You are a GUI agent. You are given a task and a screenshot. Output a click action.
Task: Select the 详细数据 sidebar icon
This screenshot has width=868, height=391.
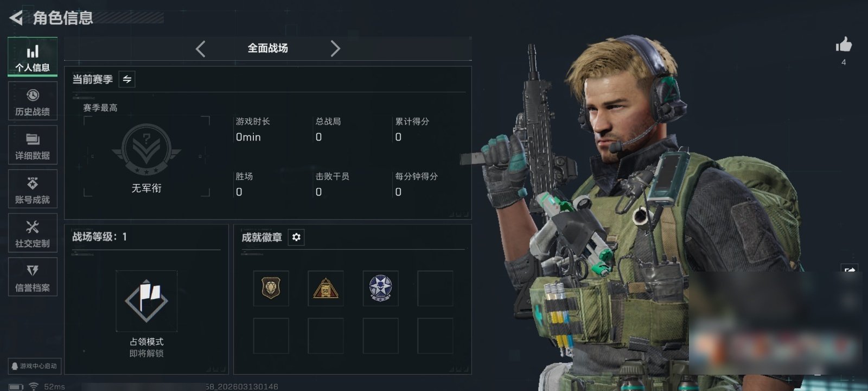point(33,145)
